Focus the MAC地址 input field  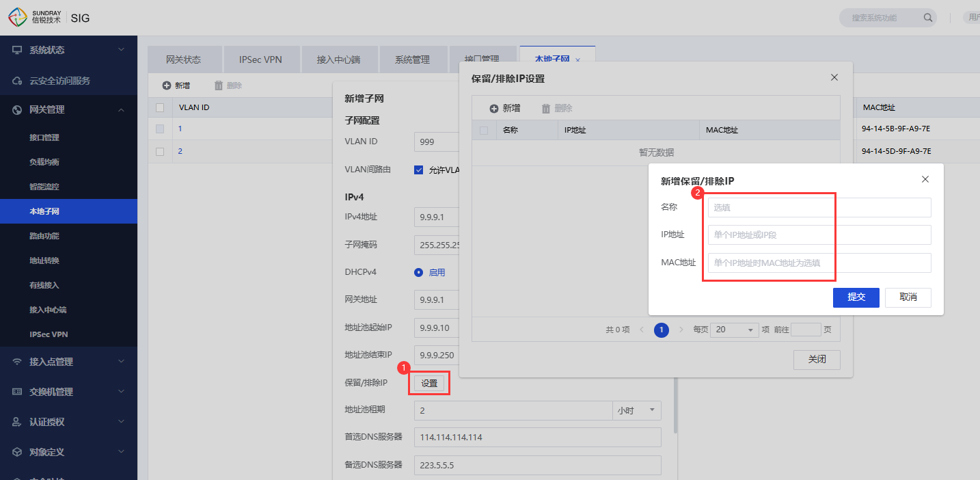(x=819, y=263)
